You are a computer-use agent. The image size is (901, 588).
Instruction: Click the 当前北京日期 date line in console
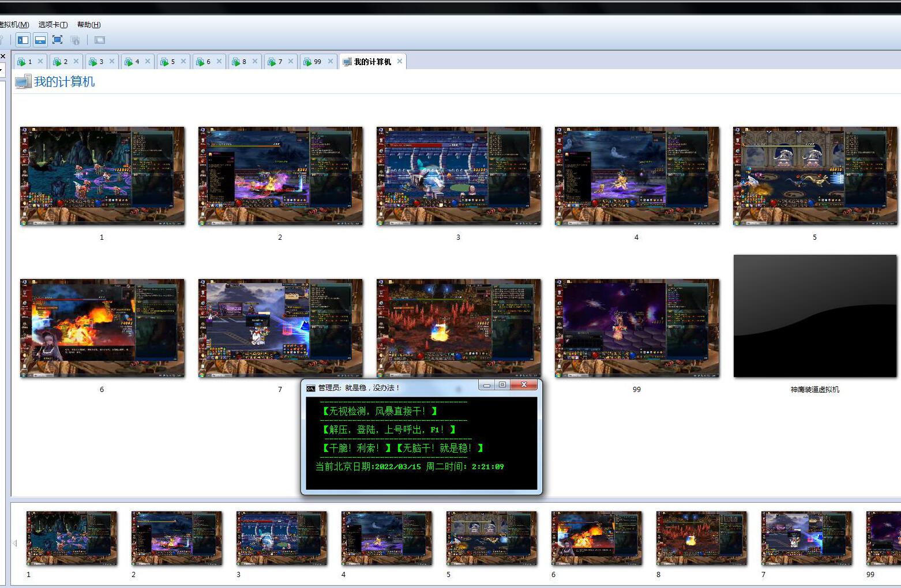410,466
